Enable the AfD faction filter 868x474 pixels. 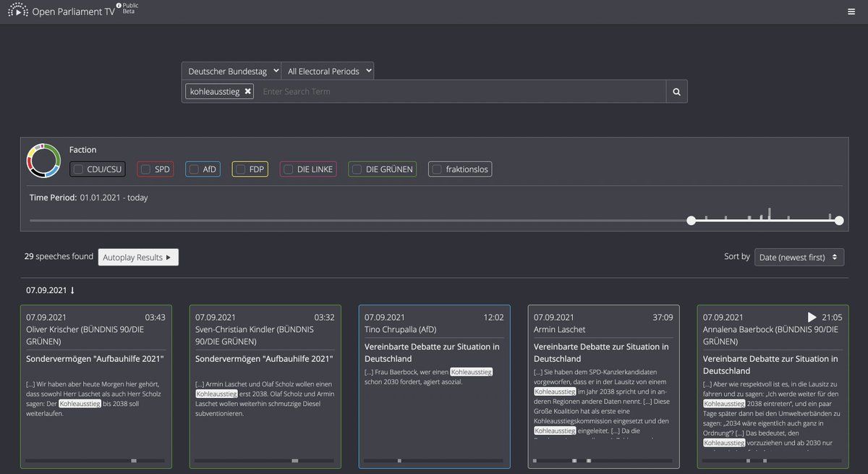coord(194,169)
